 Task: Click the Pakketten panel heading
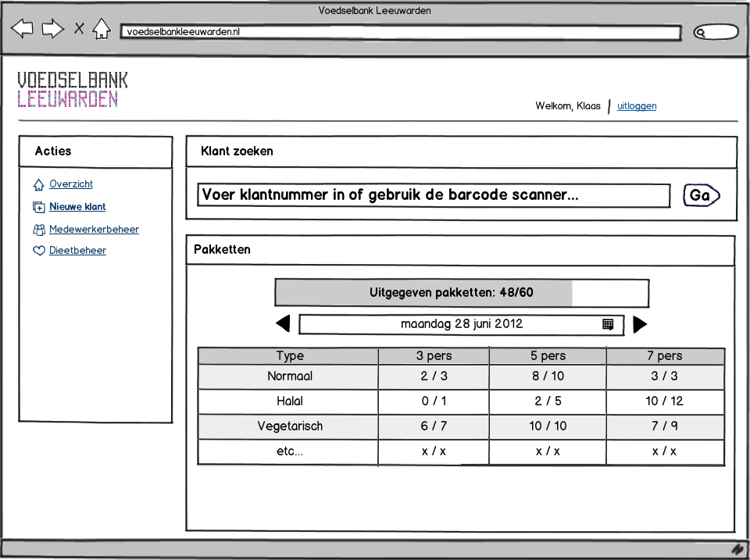(x=222, y=250)
